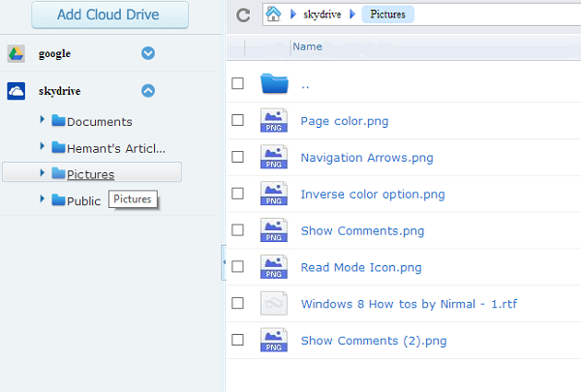
Task: Click the Google Drive logo icon
Action: tap(15, 54)
